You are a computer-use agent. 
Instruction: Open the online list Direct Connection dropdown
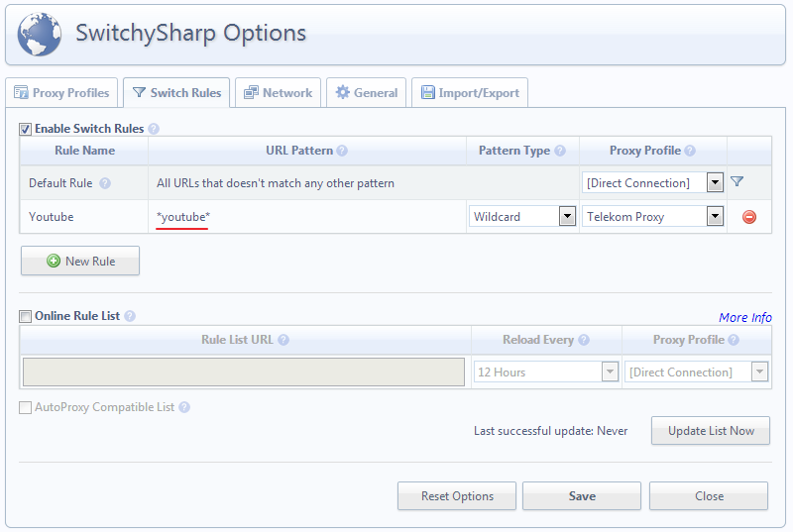click(696, 372)
